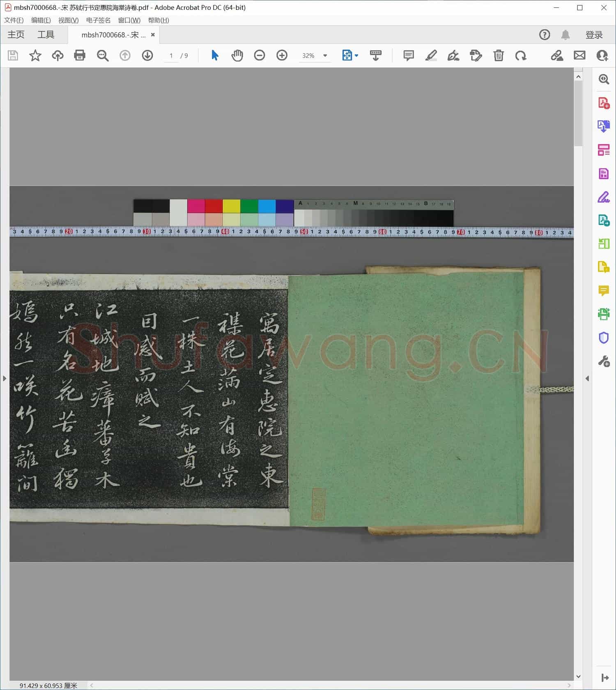
Task: Click share with others person icon
Action: coord(602,55)
